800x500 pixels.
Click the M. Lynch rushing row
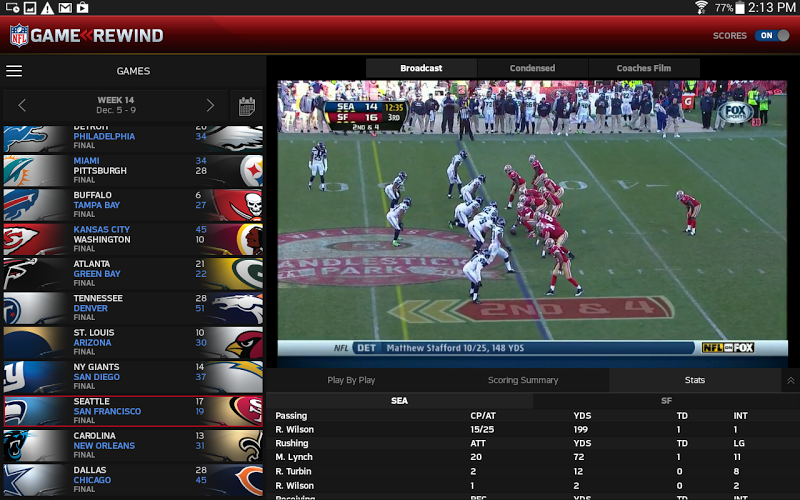pos(533,457)
